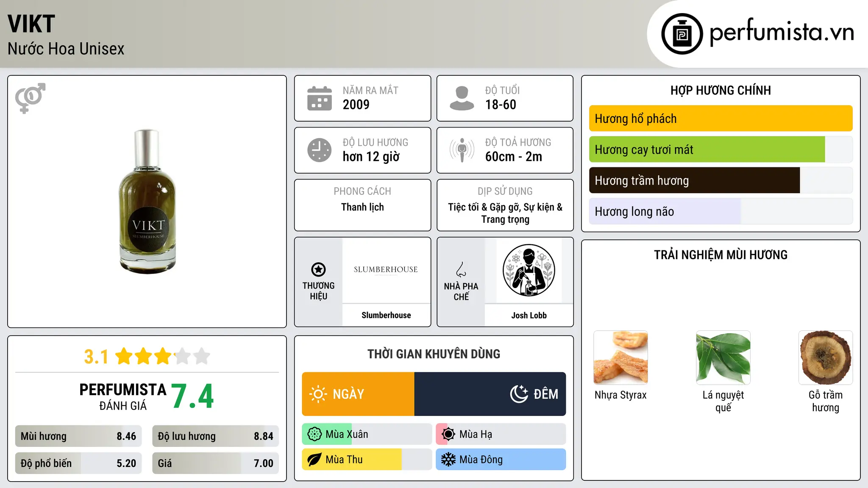Click the VIKT product title

pyautogui.click(x=31, y=24)
